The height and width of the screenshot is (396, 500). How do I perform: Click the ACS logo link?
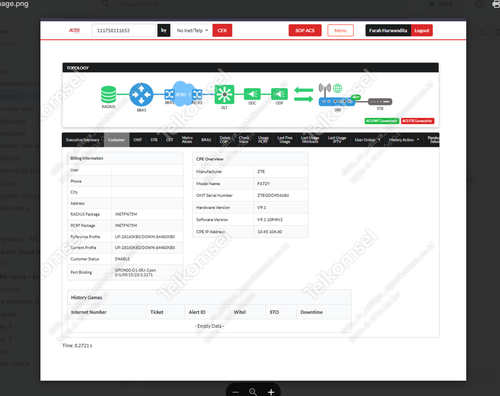[74, 30]
